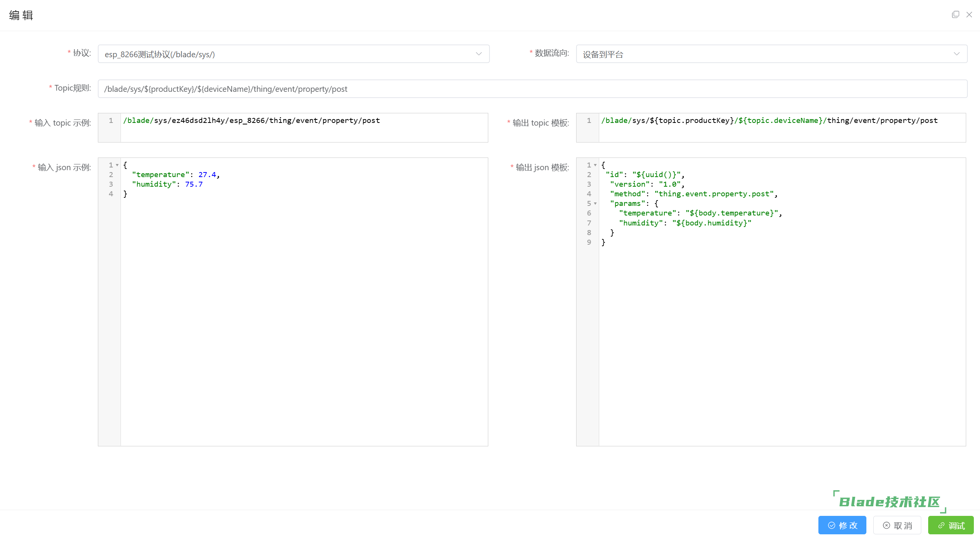Click the Topic规则 input field

coord(532,89)
